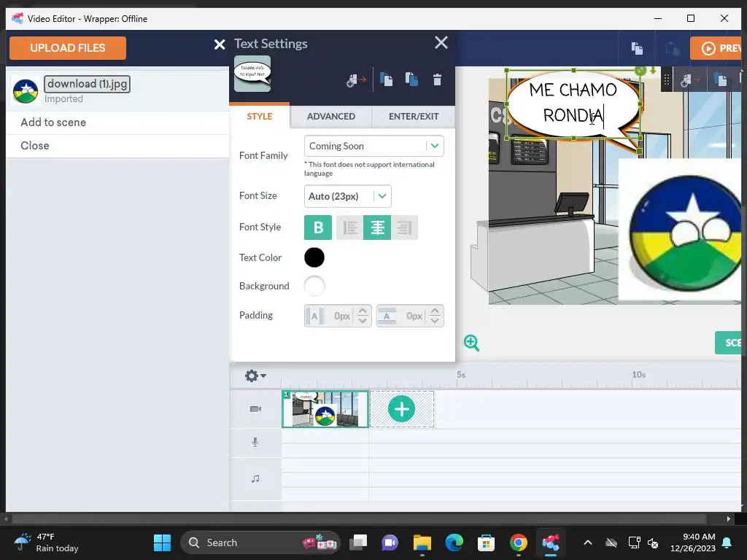This screenshot has width=747, height=560.
Task: Open the white Background color swatch
Action: coord(314,286)
